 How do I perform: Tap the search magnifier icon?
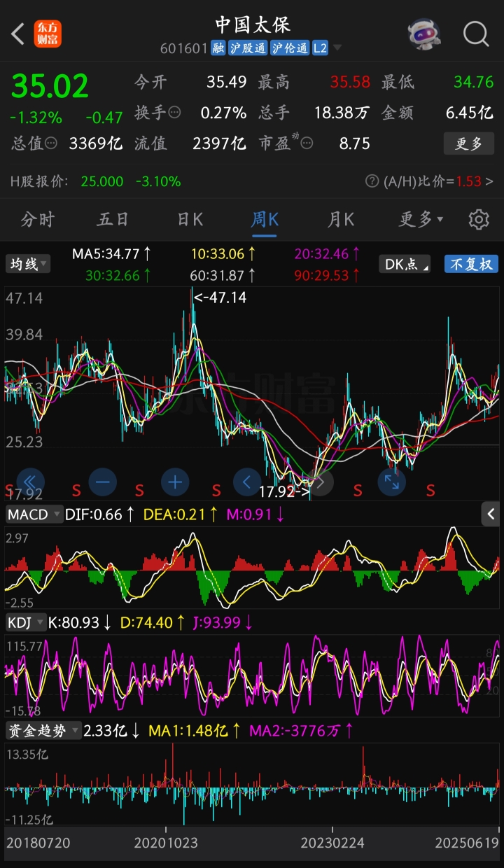click(477, 33)
